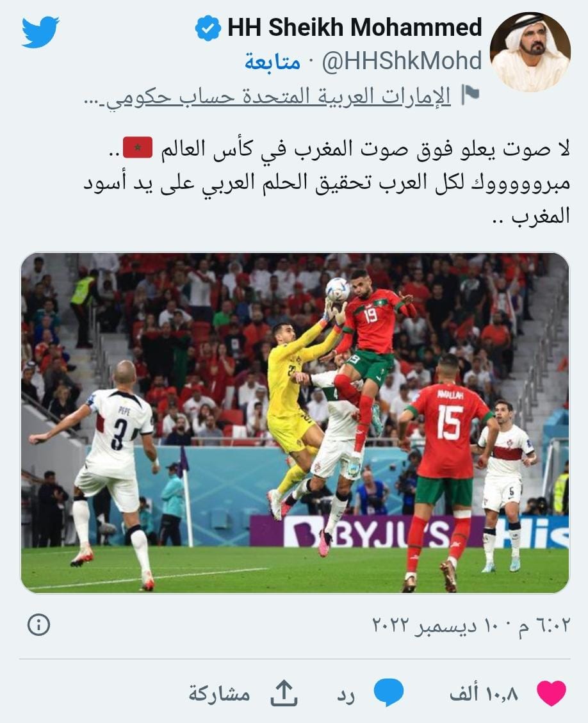Screen dimensions: 588x723
Task: Click the Morocco flag emoji
Action: (x=138, y=147)
